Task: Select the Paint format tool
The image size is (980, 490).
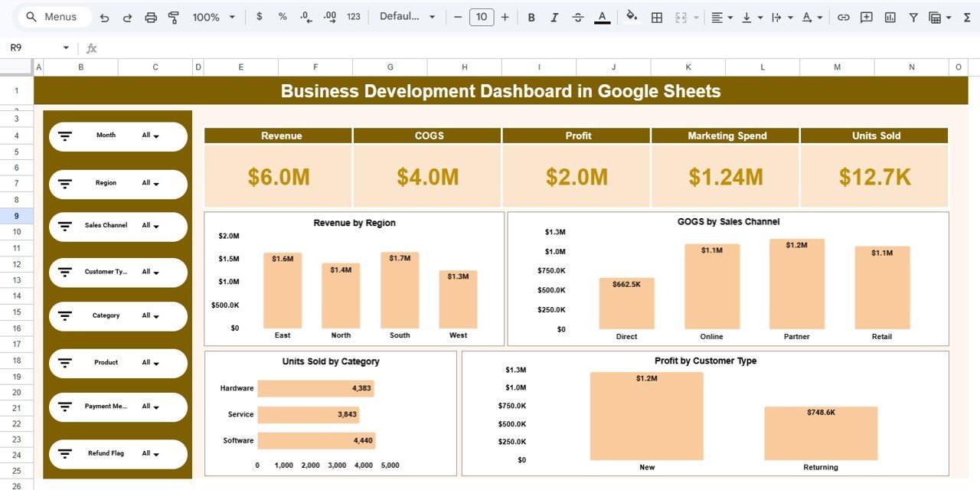Action: 173,16
